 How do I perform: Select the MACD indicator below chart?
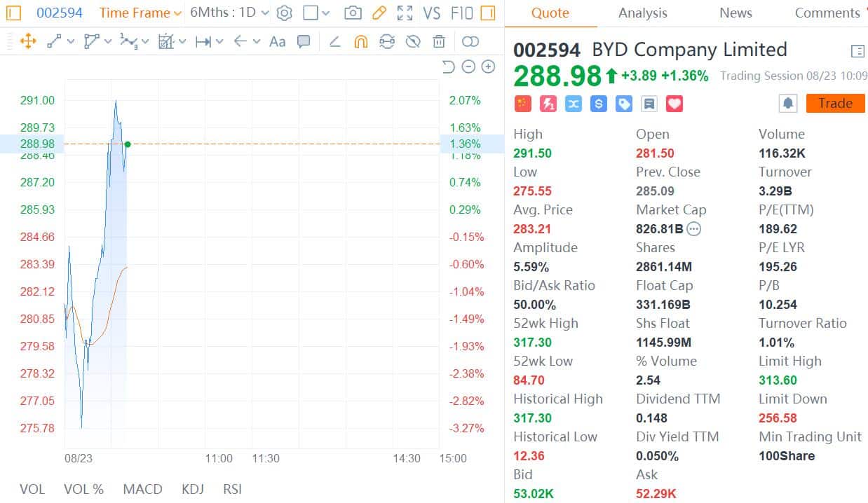[142, 489]
